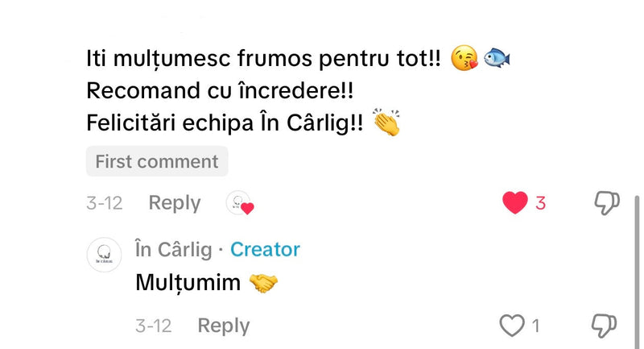Open În Cârlig profile avatar
This screenshot has height=349, width=644.
(x=104, y=255)
